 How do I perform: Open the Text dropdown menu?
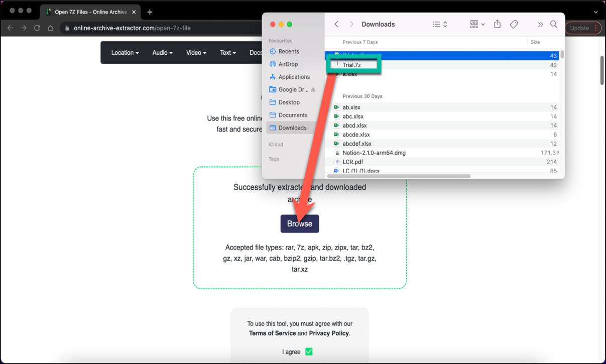coord(228,53)
